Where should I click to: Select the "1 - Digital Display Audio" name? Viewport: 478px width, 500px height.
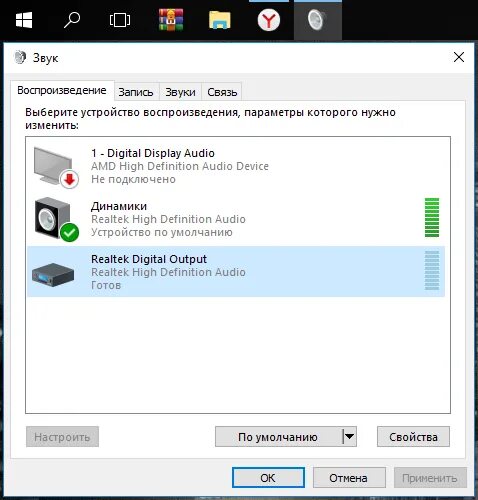click(153, 153)
